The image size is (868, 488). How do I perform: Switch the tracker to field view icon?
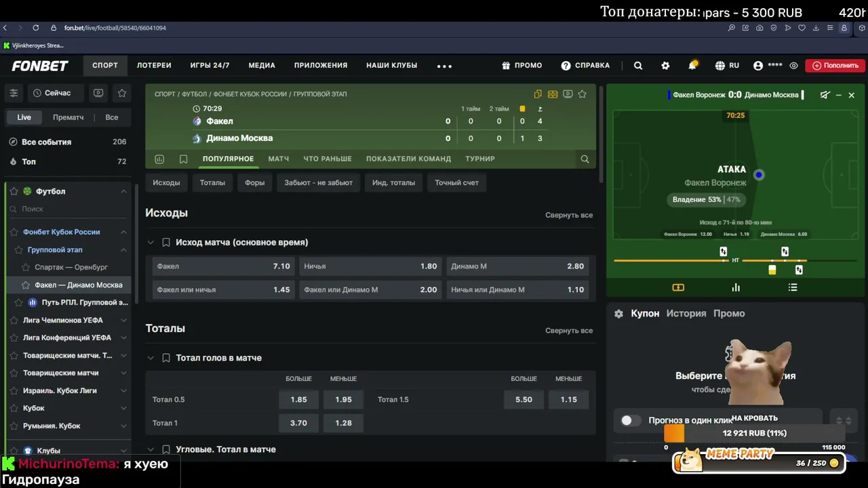point(678,287)
